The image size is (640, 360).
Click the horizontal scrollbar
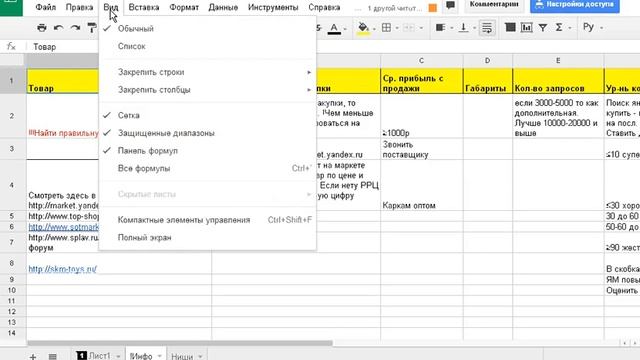pyautogui.click(x=180, y=343)
